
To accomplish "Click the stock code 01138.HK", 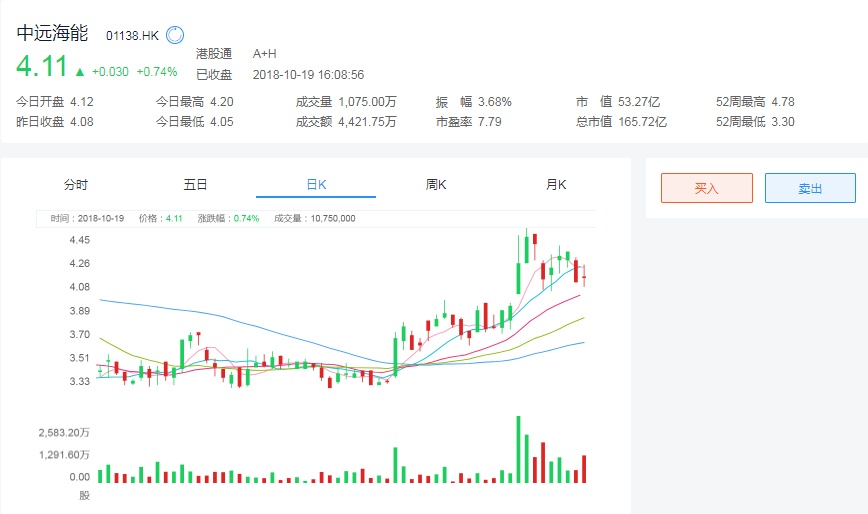I will [x=133, y=36].
